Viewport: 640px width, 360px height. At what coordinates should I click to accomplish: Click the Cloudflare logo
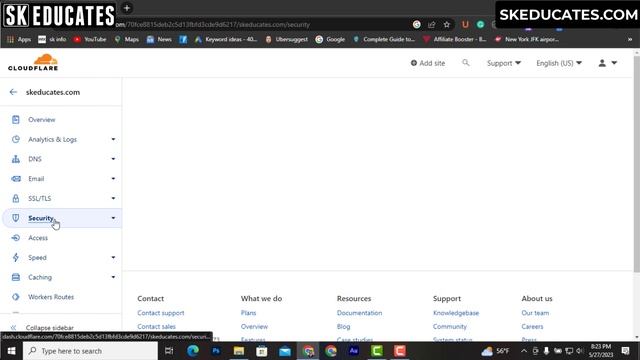coord(33,62)
